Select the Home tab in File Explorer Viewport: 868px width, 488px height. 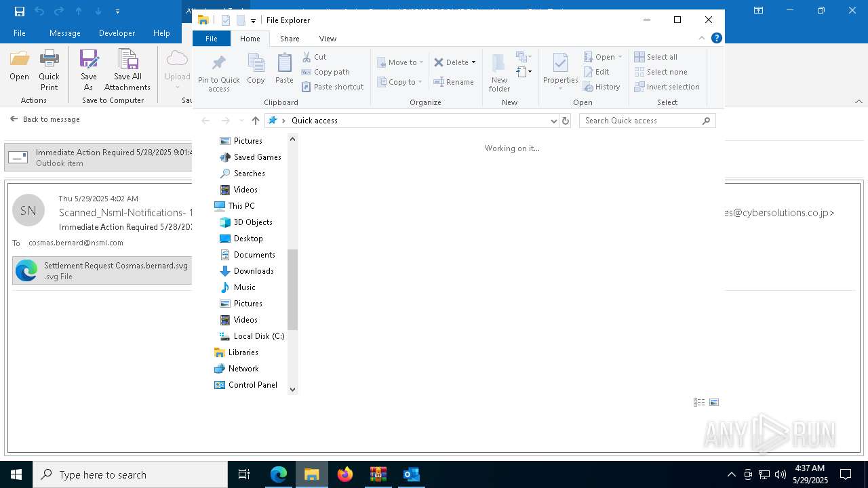pyautogui.click(x=250, y=39)
